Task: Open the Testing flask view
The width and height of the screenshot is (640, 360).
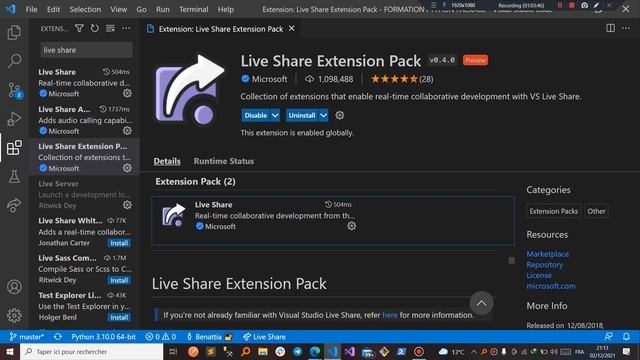Action: (x=14, y=176)
